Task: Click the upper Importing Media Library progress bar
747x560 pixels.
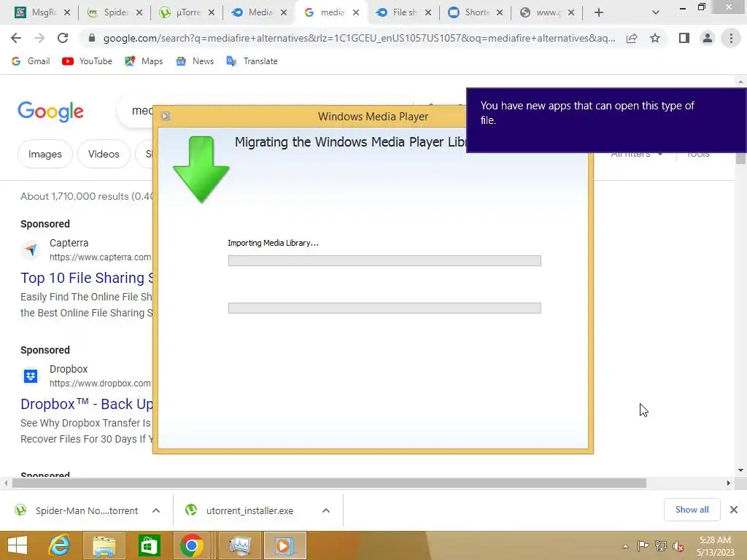Action: tap(384, 260)
